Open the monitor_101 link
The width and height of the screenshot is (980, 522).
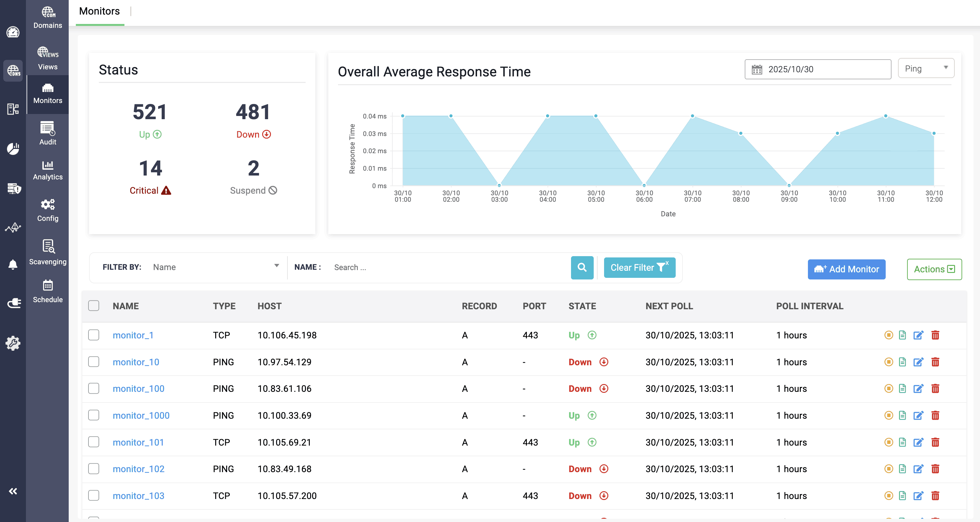point(138,442)
